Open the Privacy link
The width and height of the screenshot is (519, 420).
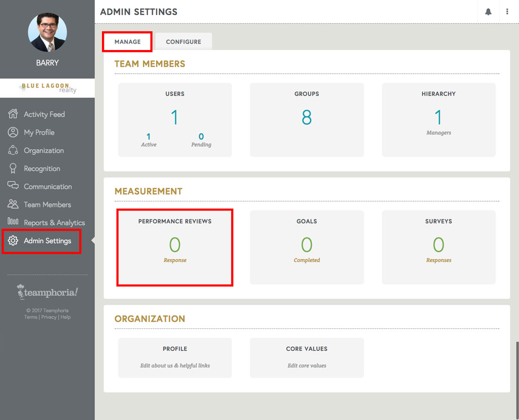pos(49,317)
